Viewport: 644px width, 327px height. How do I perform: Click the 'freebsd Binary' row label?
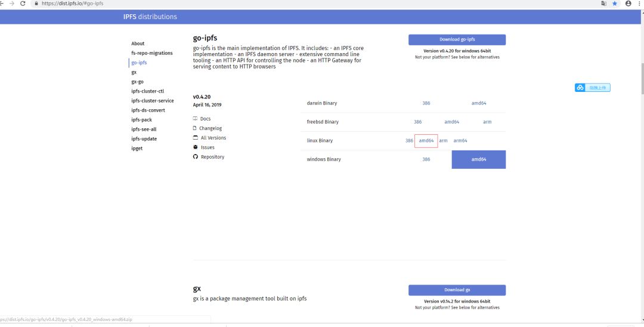323,122
